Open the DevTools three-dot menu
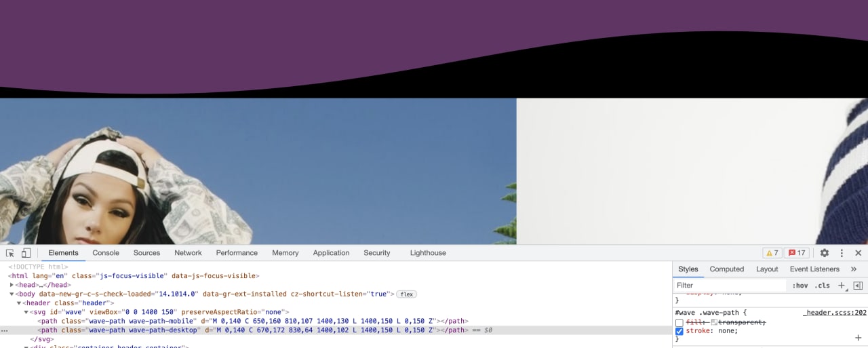Image resolution: width=868 pixels, height=348 pixels. [842, 253]
